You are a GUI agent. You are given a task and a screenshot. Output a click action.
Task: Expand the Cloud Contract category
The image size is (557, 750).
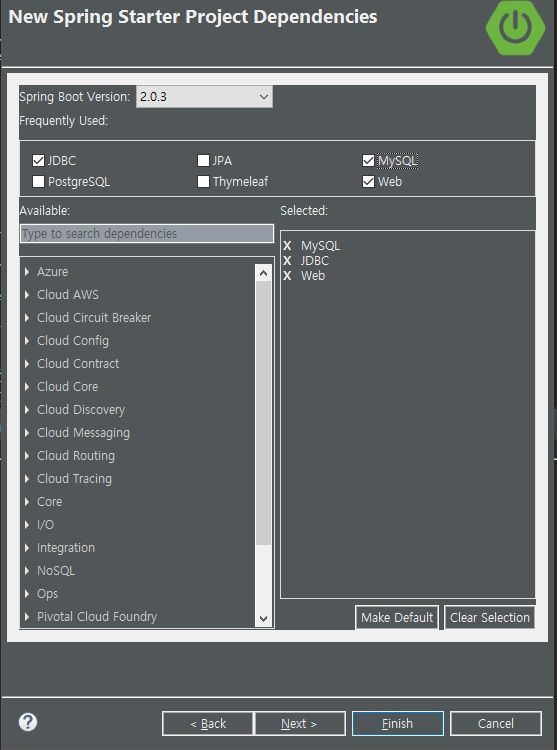pyautogui.click(x=27, y=364)
